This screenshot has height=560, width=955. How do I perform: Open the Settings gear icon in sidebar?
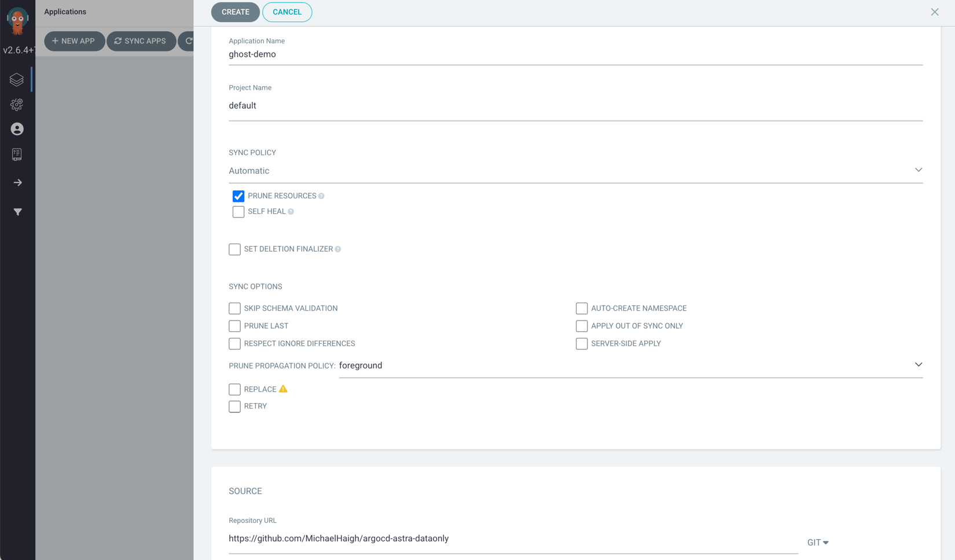click(17, 104)
